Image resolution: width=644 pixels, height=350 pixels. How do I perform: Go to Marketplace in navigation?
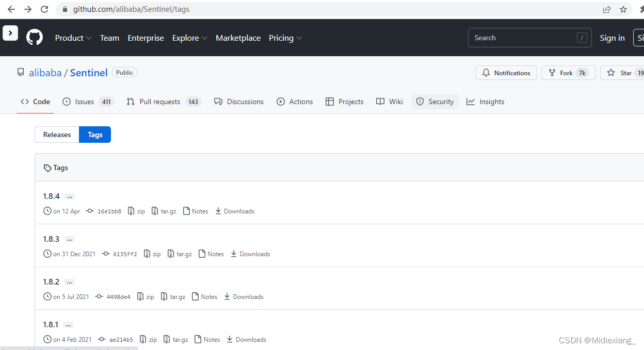click(x=238, y=38)
